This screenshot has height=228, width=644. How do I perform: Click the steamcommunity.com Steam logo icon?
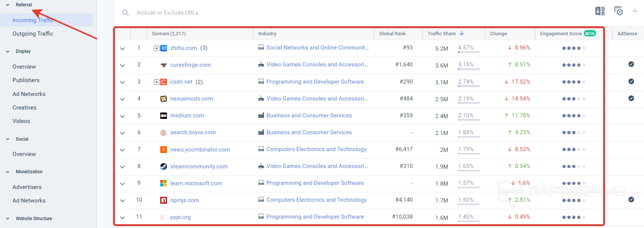click(x=164, y=166)
